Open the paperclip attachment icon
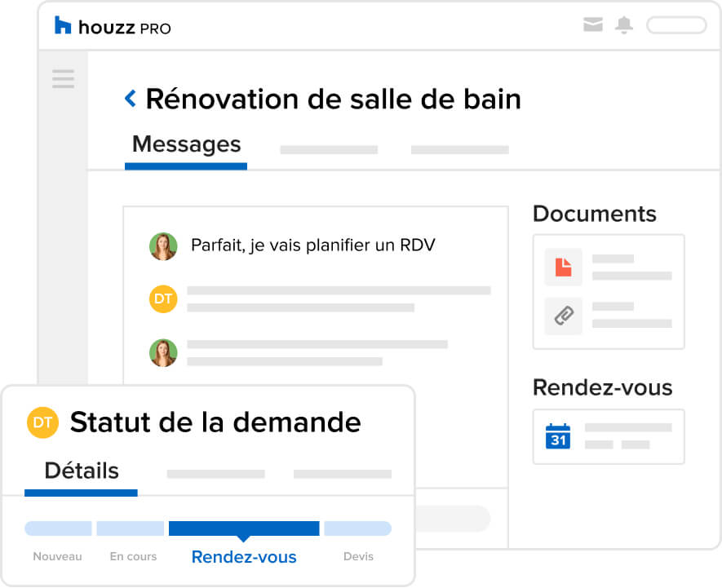Viewport: 722px width, 588px height. 563,316
